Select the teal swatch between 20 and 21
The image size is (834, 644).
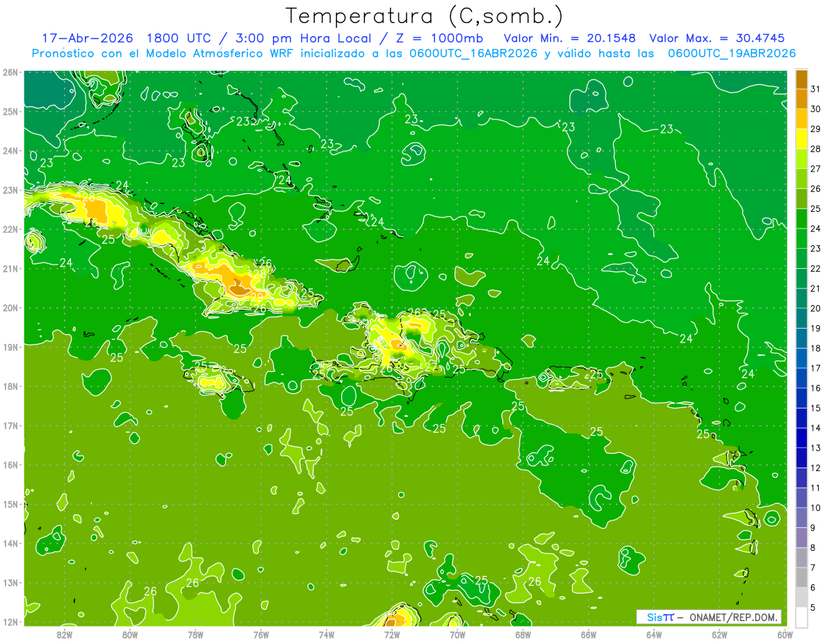[x=801, y=299]
